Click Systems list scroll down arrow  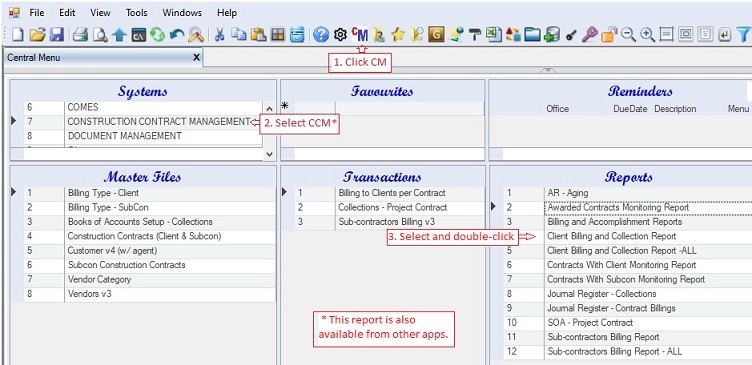coord(269,154)
